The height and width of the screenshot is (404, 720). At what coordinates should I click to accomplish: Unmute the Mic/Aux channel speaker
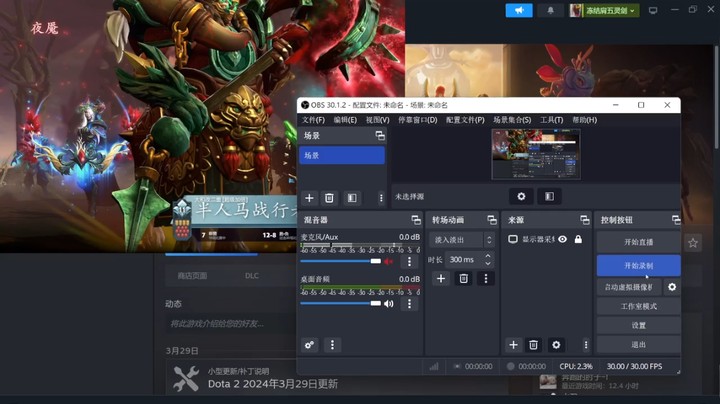click(389, 261)
